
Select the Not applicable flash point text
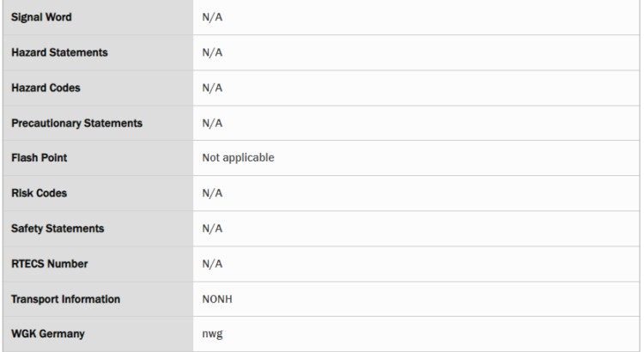238,158
